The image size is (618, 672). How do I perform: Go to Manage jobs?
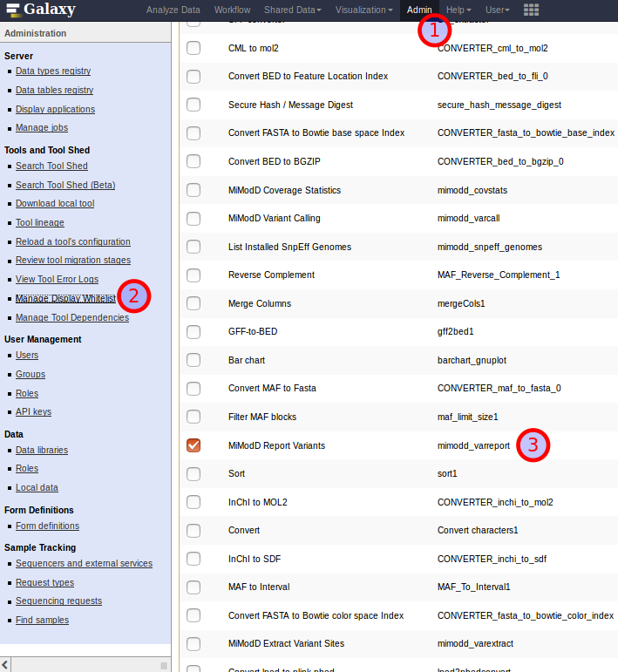coord(42,128)
